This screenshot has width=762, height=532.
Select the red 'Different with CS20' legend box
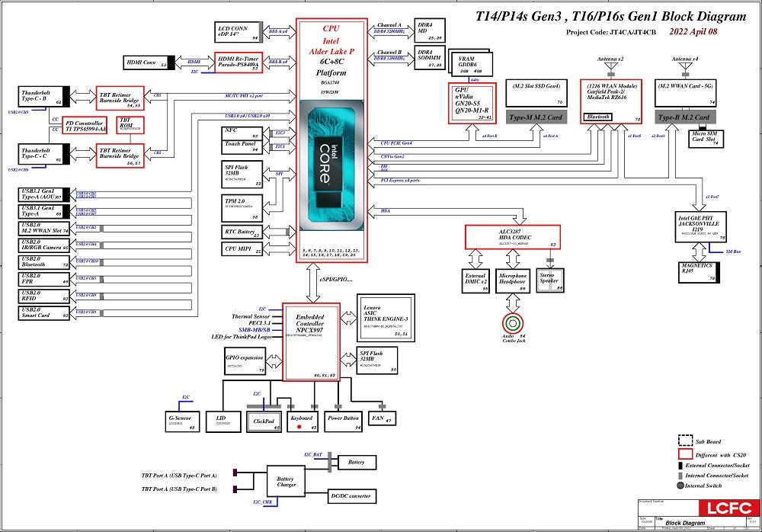(685, 454)
